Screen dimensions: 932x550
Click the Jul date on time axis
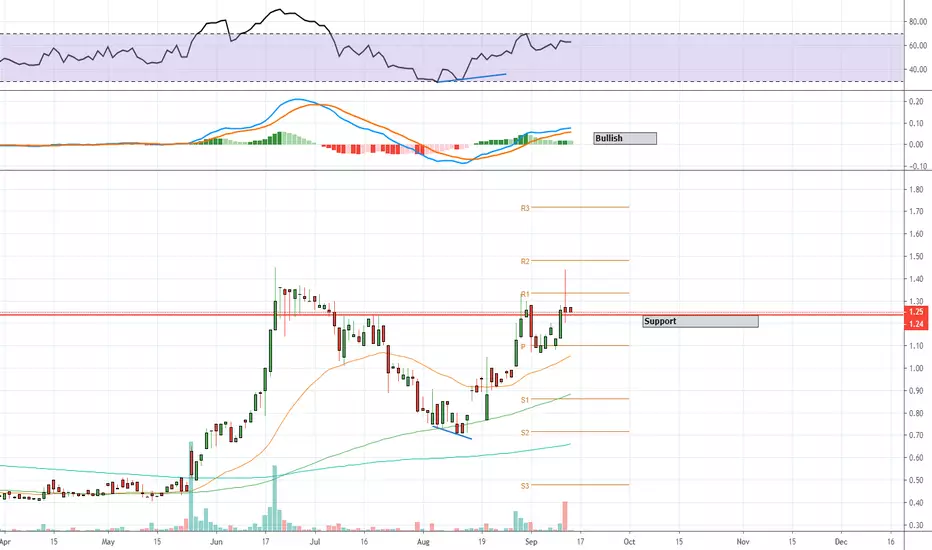(x=315, y=542)
